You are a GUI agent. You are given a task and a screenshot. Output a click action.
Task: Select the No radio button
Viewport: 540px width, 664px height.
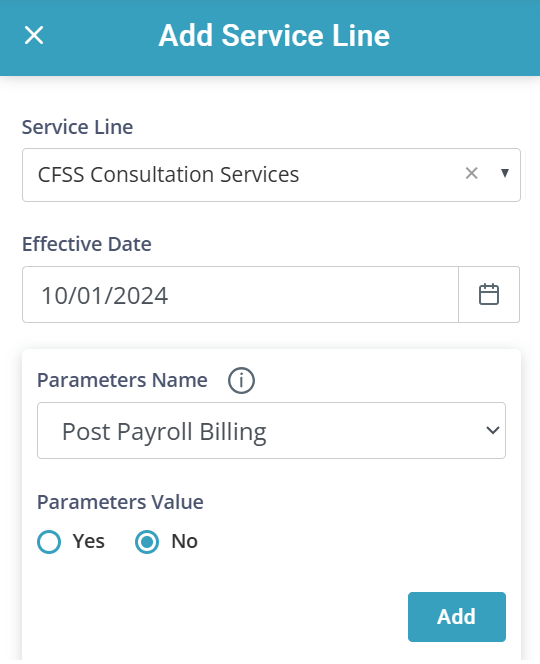147,542
